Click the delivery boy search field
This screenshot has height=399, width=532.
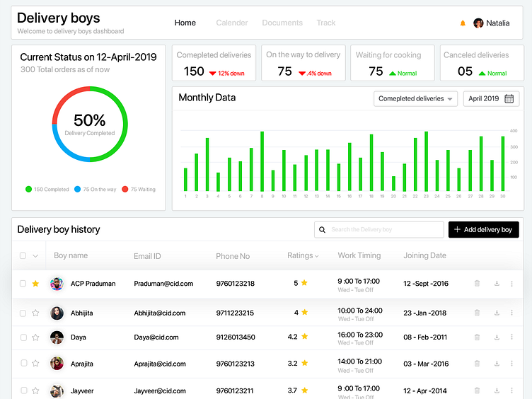tap(379, 230)
